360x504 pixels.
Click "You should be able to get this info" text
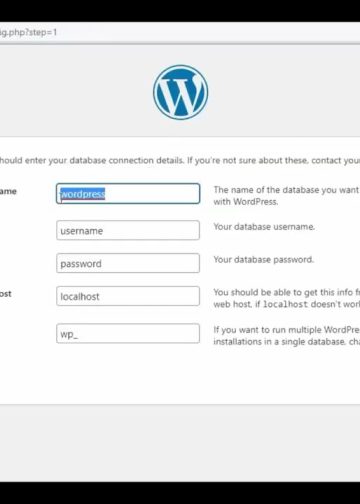pos(286,292)
